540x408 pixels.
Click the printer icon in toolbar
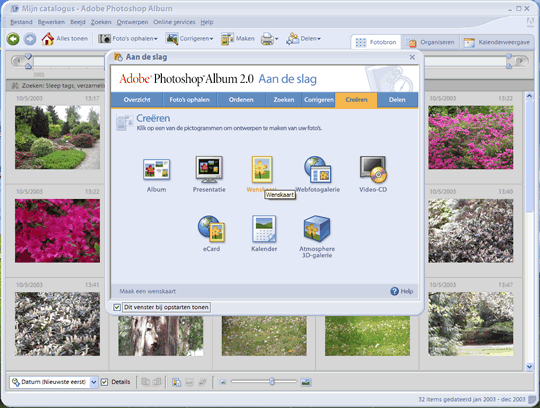pyautogui.click(x=267, y=39)
